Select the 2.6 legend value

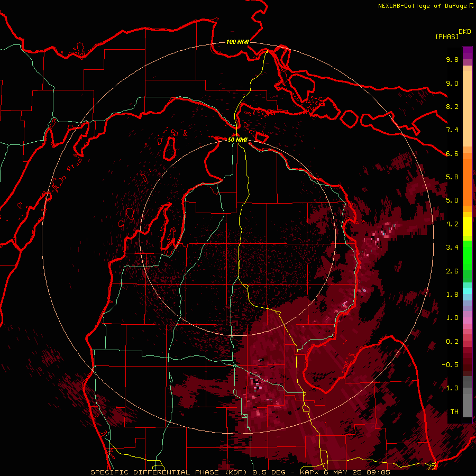point(452,271)
